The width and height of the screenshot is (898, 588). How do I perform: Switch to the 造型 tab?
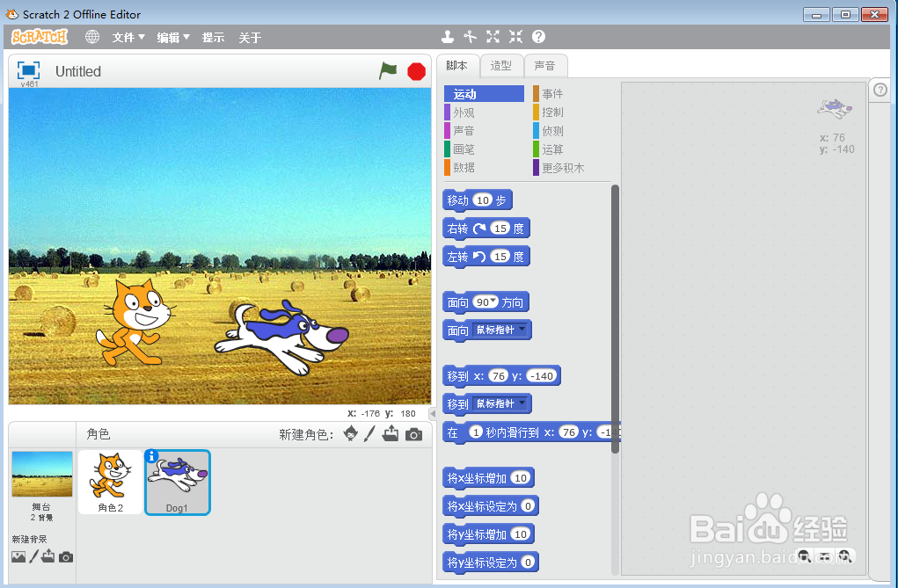[501, 66]
